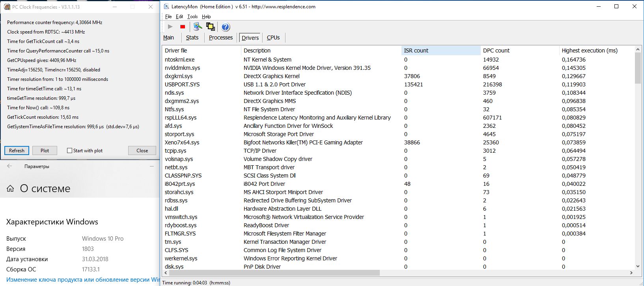Open the File menu in LatencyMon
The width and height of the screenshot is (644, 286).
coord(168,17)
